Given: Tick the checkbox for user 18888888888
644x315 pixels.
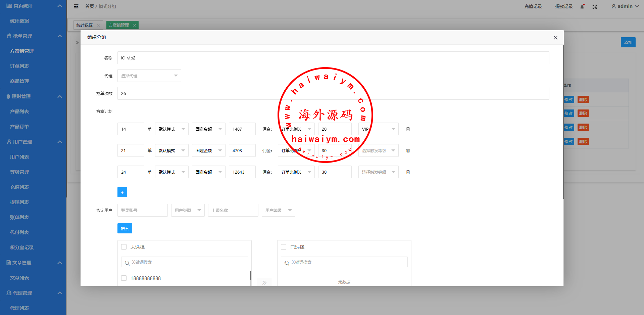Looking at the screenshot, I should point(124,278).
